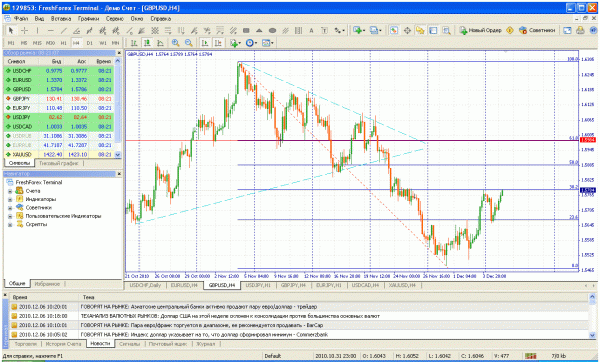Open the Графики menu

tap(88, 18)
